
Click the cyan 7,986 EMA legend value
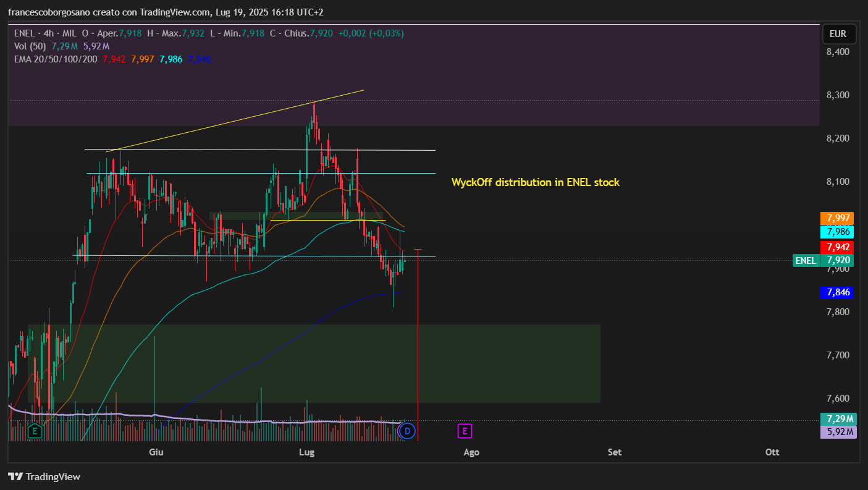pyautogui.click(x=171, y=59)
